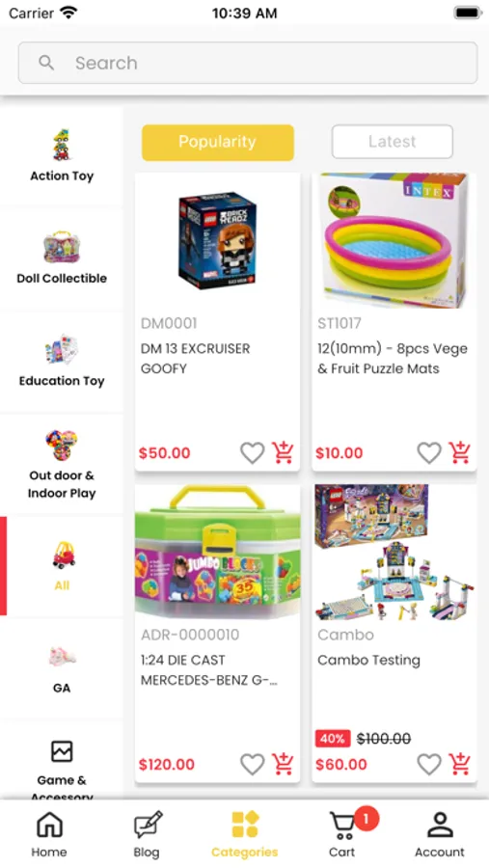Select the GA category
Screen dimensions: 489x868
click(62, 668)
